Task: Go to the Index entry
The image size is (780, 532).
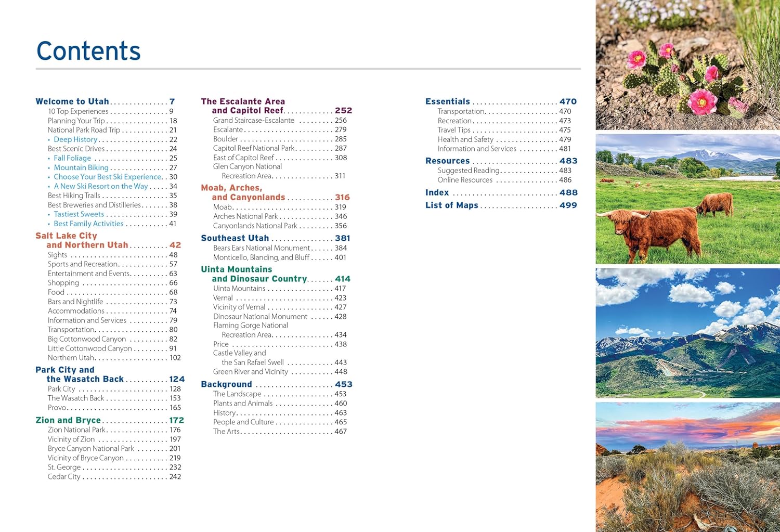Action: click(437, 192)
